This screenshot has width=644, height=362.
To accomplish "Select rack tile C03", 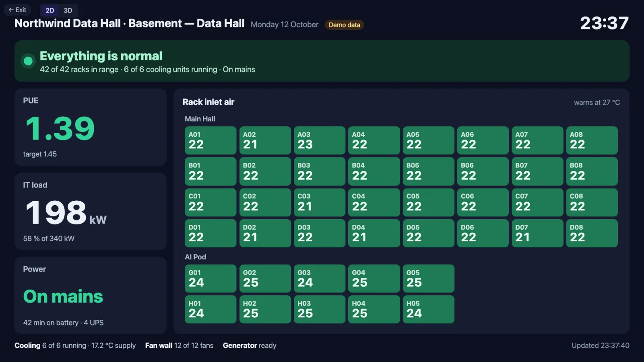I will [320, 202].
